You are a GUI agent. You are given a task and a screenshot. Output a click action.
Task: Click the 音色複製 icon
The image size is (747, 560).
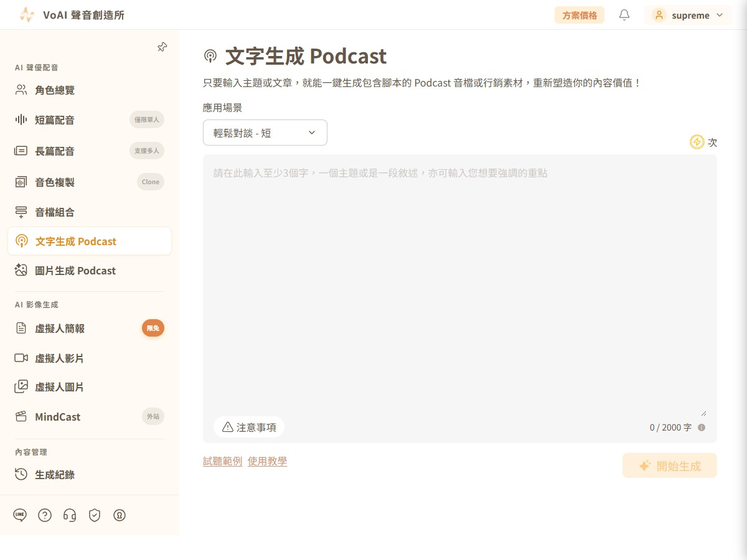21,182
